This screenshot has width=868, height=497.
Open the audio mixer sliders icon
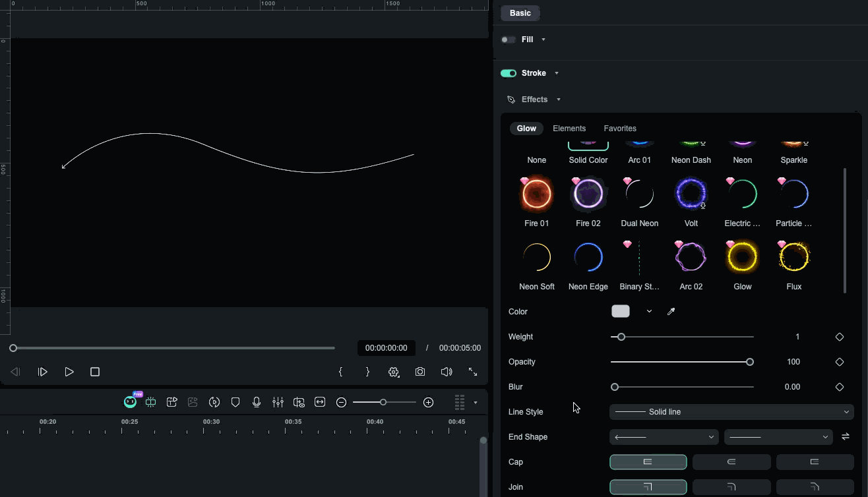(x=278, y=402)
